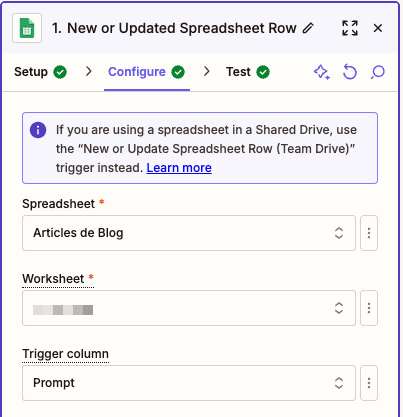This screenshot has height=417, width=403.
Task: Click the Trigger column field label
Action: (65, 354)
